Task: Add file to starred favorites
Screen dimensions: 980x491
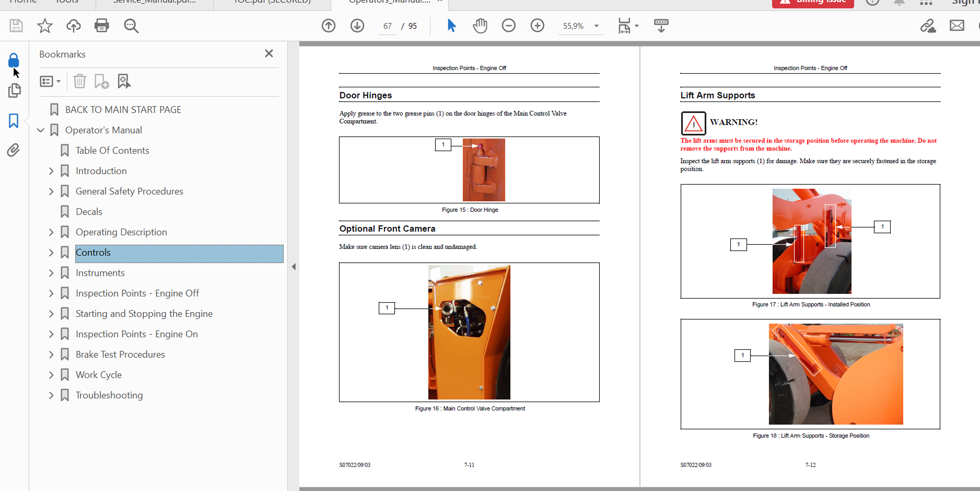Action: coord(45,26)
